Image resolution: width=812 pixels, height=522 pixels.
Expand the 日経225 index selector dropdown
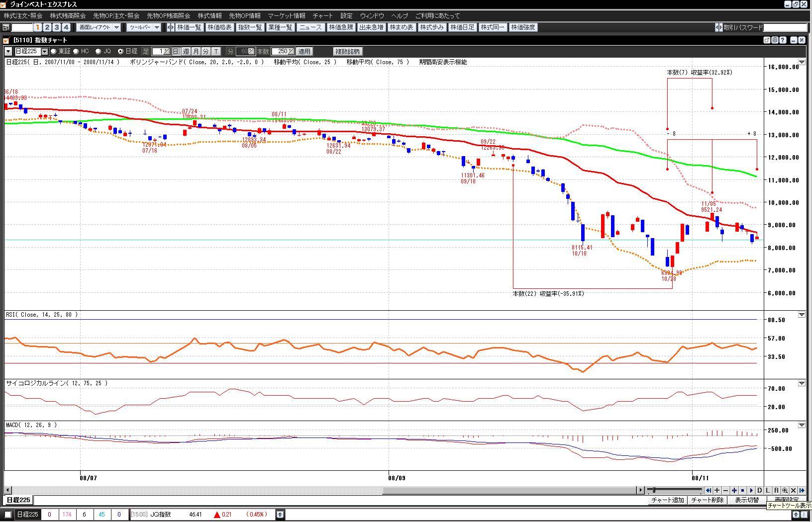44,51
